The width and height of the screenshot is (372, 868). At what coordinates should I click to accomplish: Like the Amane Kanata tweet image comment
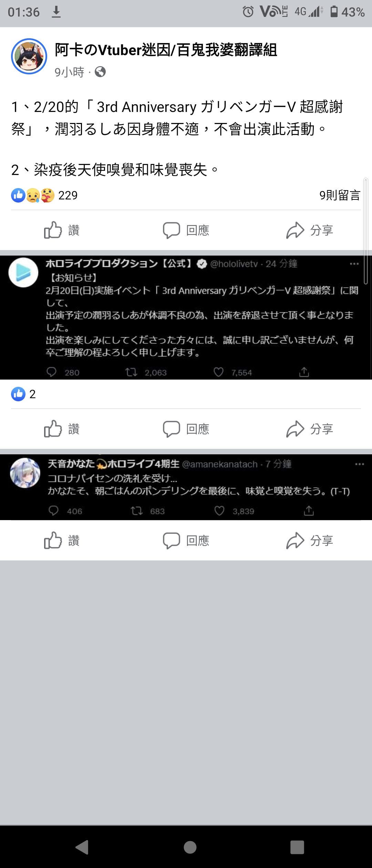(x=62, y=540)
